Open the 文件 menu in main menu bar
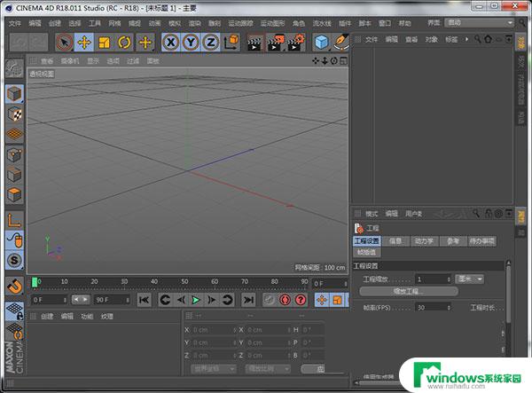Image resolution: width=532 pixels, height=393 pixels. (14, 23)
